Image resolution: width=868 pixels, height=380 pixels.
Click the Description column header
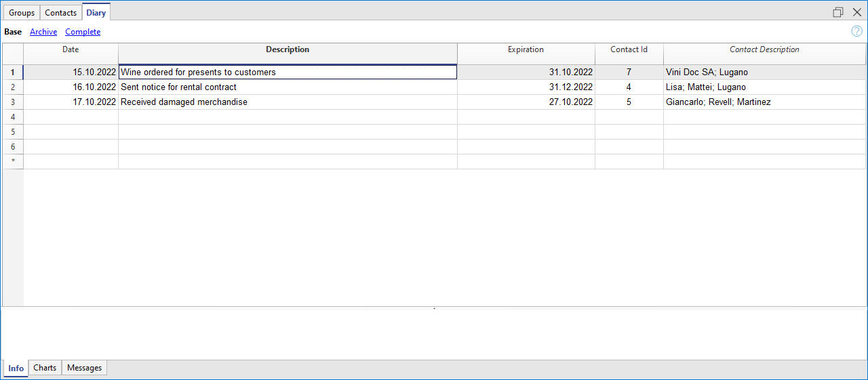[288, 49]
